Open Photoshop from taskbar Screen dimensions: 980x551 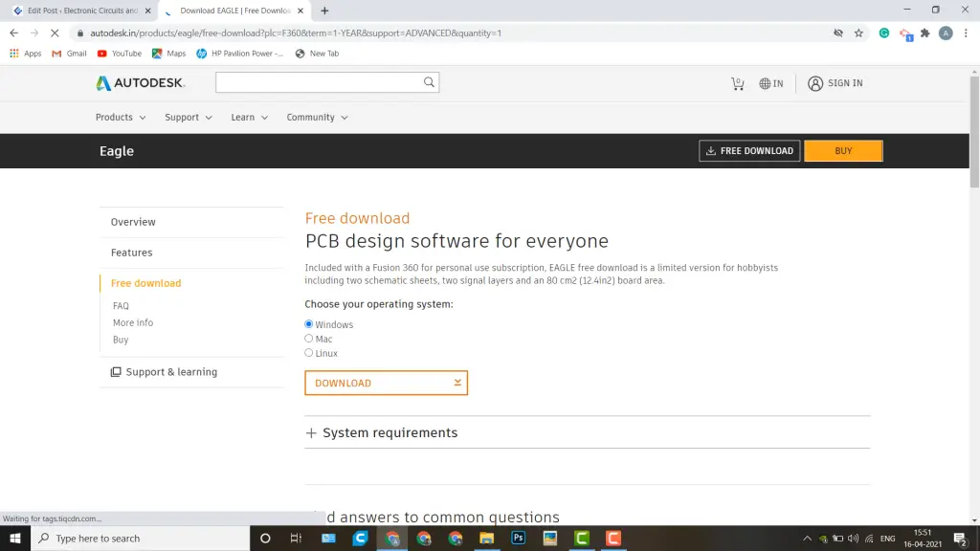click(x=518, y=538)
